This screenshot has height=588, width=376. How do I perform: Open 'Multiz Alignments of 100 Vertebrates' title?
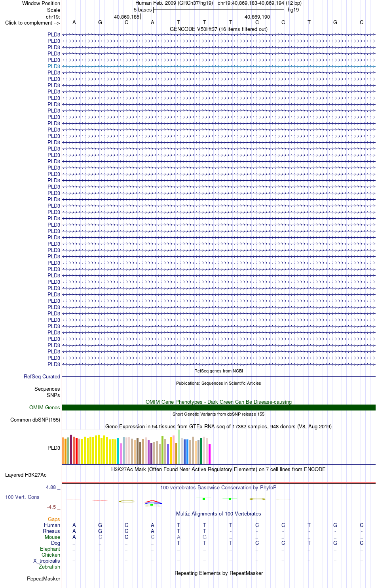click(218, 514)
